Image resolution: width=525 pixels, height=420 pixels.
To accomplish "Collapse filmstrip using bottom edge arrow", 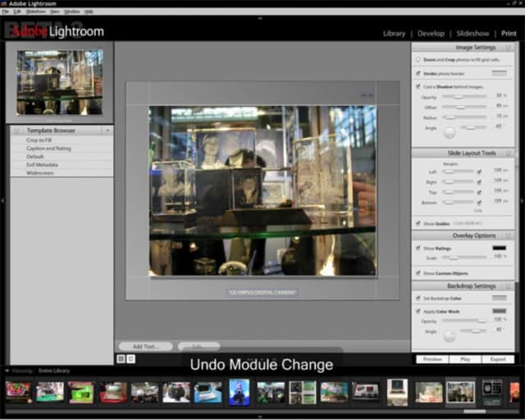I will (260, 417).
